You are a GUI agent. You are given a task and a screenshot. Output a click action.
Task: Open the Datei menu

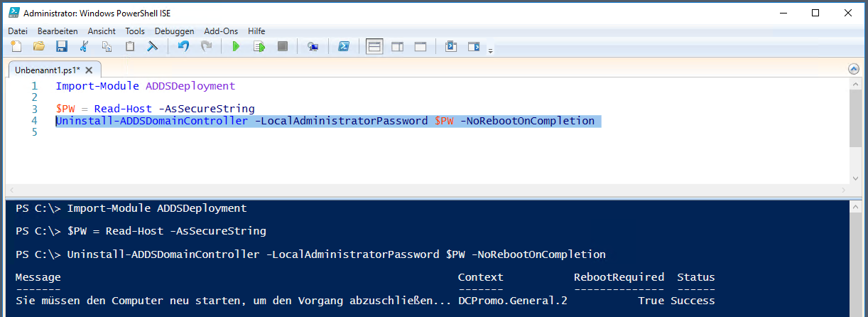click(17, 31)
